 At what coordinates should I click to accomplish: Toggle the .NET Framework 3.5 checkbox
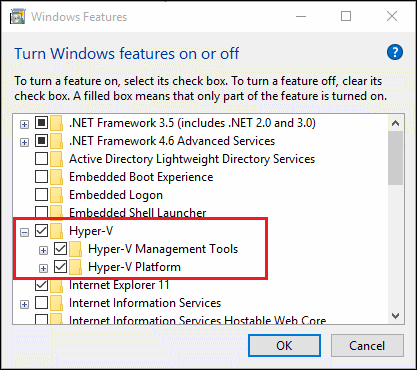[41, 123]
